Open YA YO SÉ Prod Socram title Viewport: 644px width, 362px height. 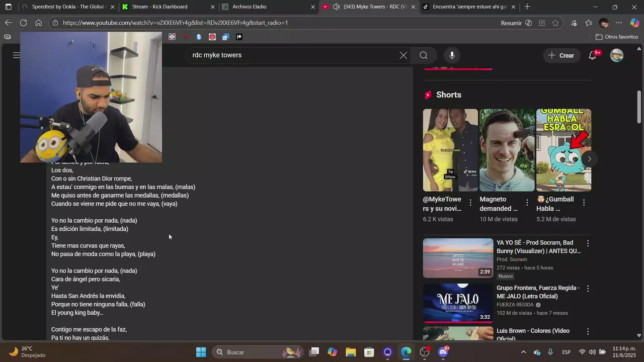(539, 247)
